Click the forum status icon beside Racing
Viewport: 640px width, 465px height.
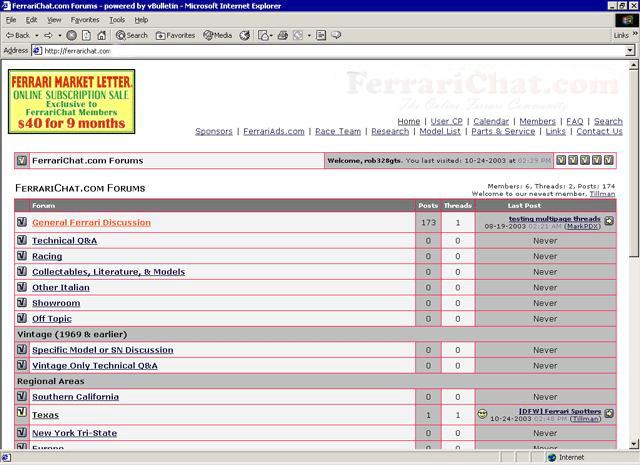click(22, 256)
